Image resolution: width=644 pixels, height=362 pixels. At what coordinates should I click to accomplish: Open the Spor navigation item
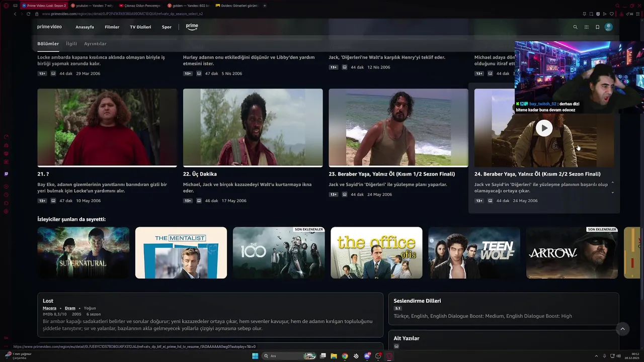167,27
